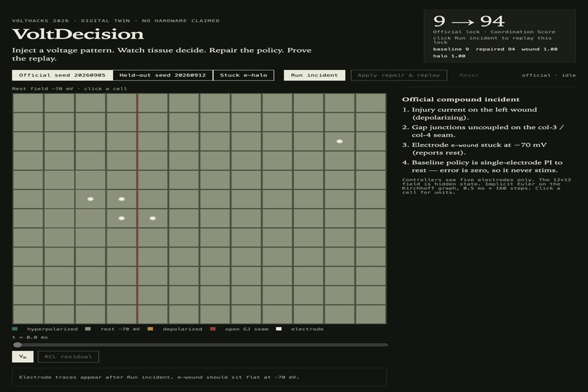Viewport: 588px width, 392px height.
Task: Select the Stuck e-halo scenario tab
Action: click(244, 75)
